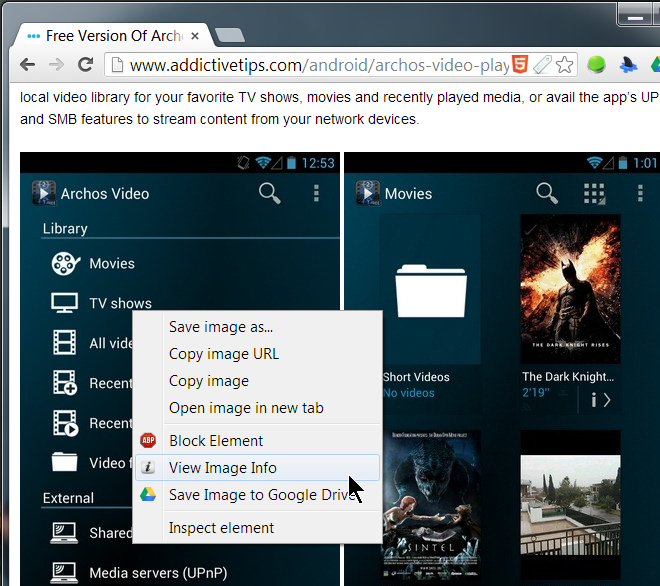The image size is (660, 586).
Task: Open the overflow dots in Movies screen header
Action: [x=640, y=193]
